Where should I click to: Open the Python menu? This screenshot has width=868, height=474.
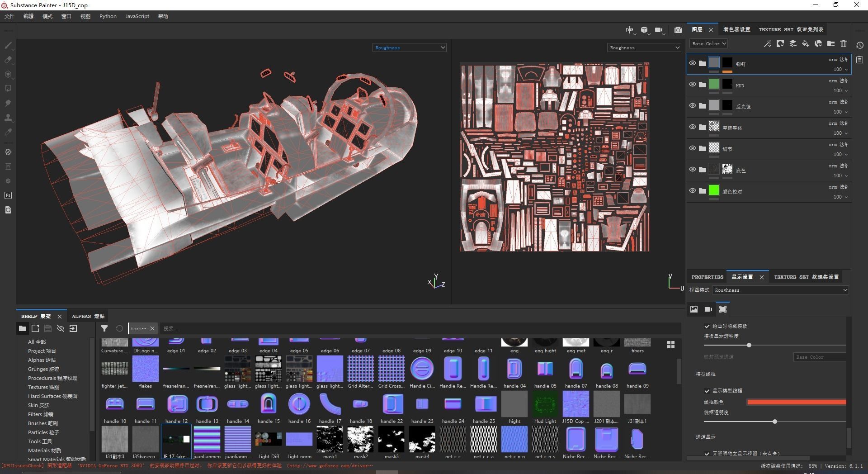click(x=108, y=16)
